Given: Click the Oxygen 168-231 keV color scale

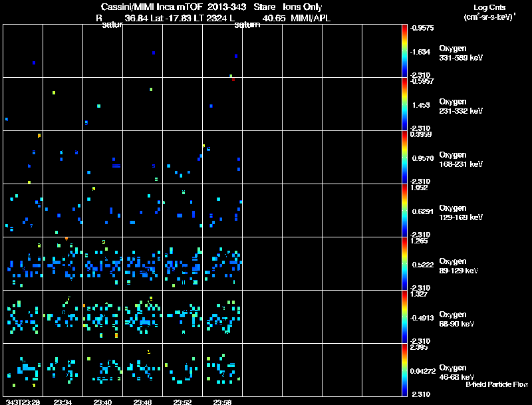Looking at the screenshot, I should point(404,157).
